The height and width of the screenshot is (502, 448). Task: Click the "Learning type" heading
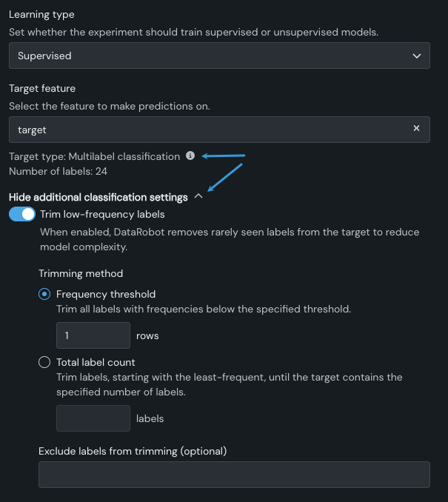pyautogui.click(x=41, y=15)
